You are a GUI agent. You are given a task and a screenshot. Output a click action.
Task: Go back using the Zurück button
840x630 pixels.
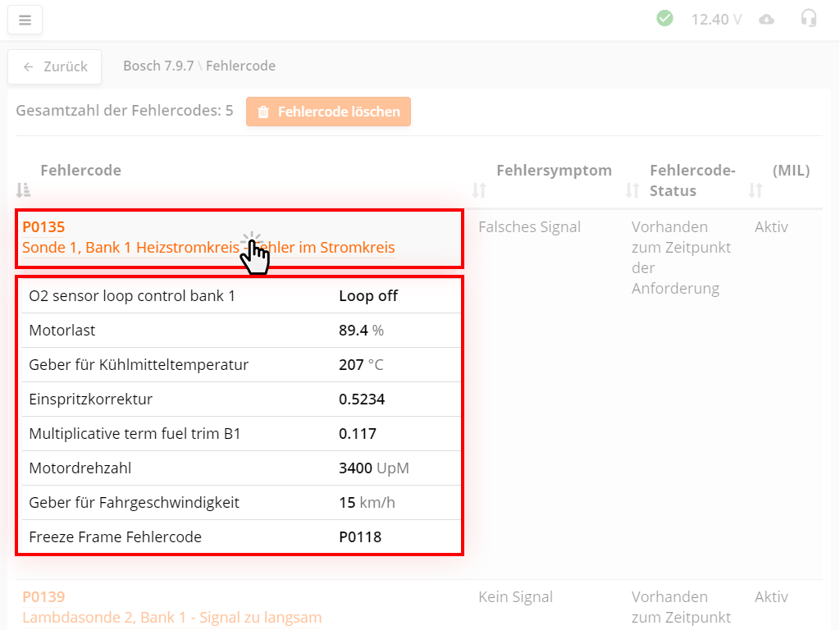coord(54,66)
